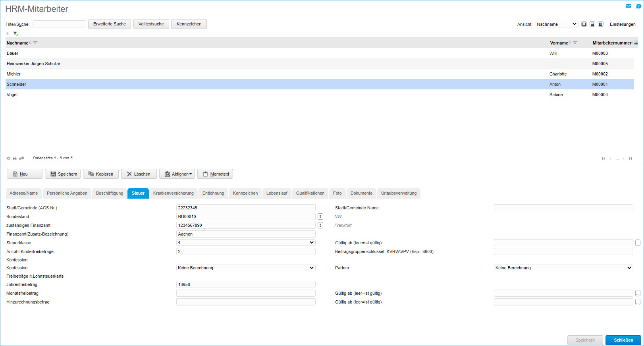This screenshot has height=346, width=644.
Task: Open the Foto tab
Action: [x=337, y=193]
